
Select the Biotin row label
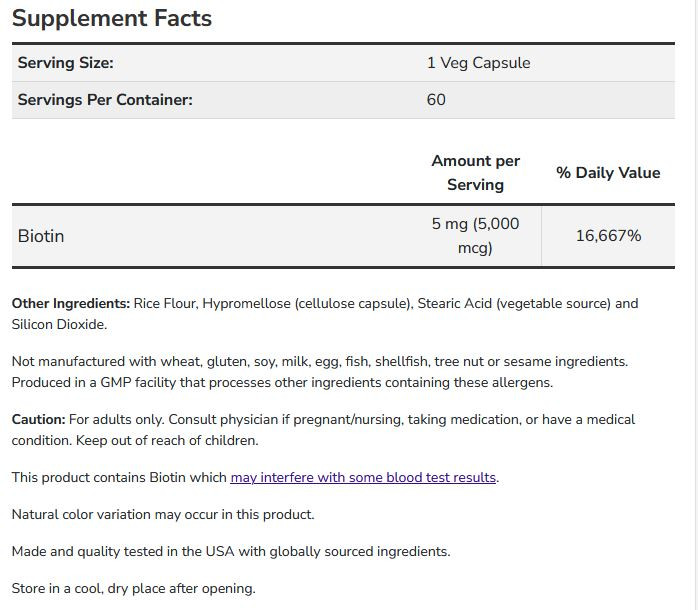[41, 236]
